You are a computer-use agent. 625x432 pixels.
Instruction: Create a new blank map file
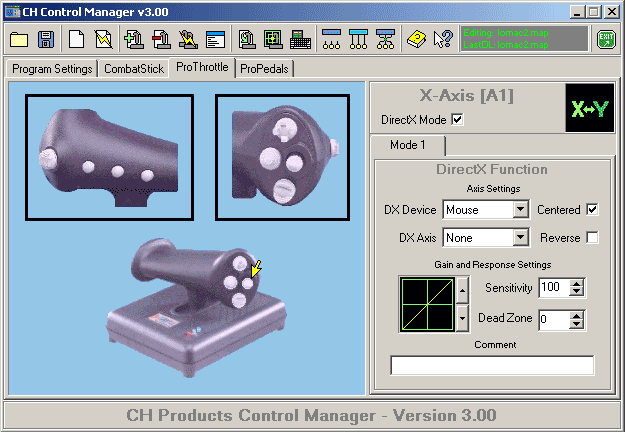[x=76, y=39]
